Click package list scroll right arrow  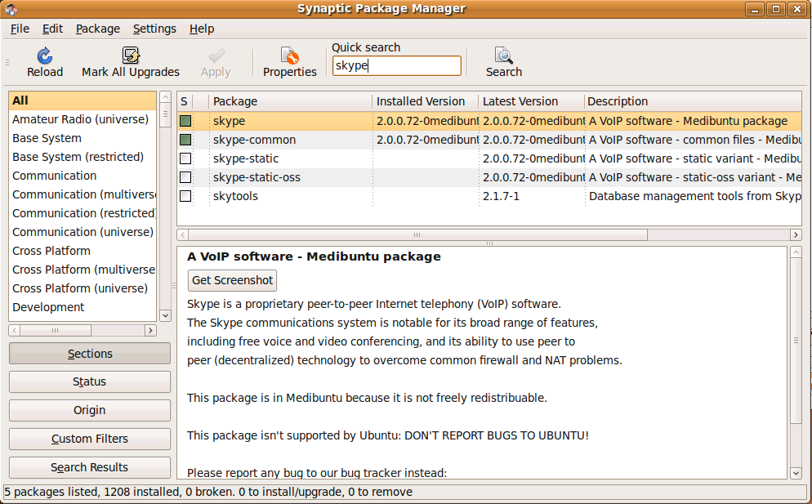796,235
